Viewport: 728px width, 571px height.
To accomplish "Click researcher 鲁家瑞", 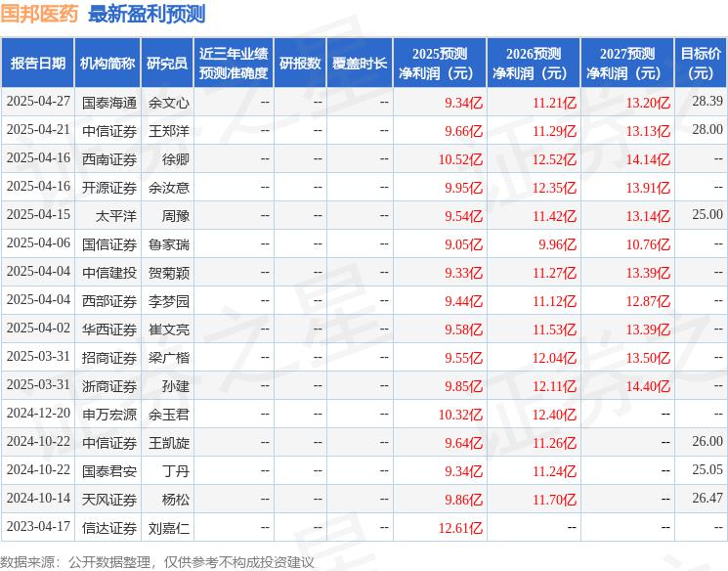I will click(168, 243).
